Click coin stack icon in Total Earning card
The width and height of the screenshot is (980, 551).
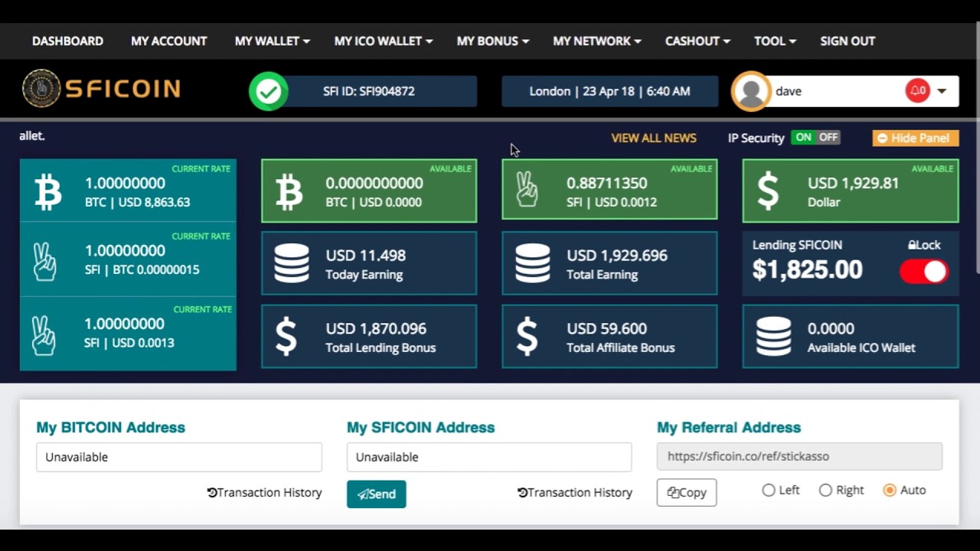coord(533,264)
